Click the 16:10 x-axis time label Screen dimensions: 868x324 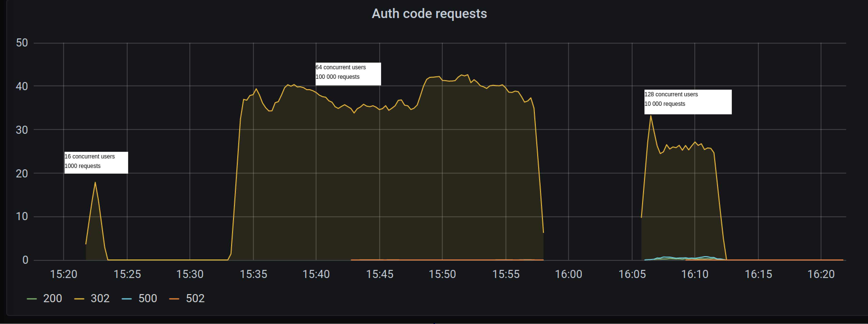click(x=695, y=274)
